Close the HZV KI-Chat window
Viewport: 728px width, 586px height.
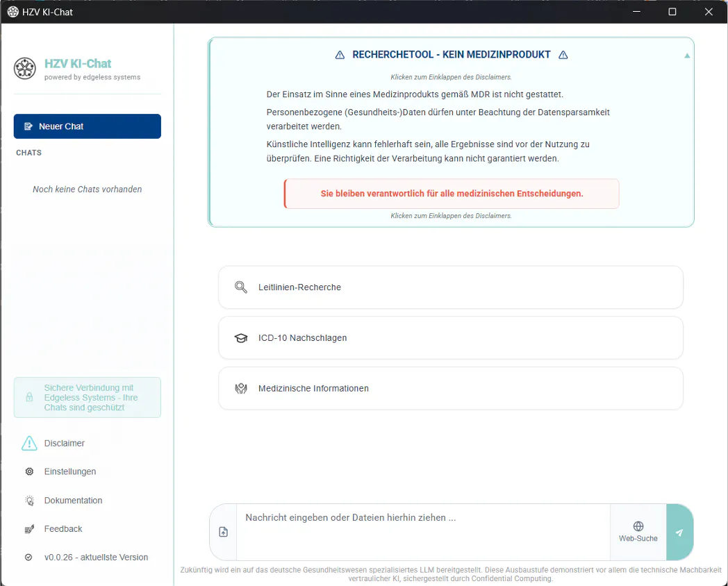[709, 12]
